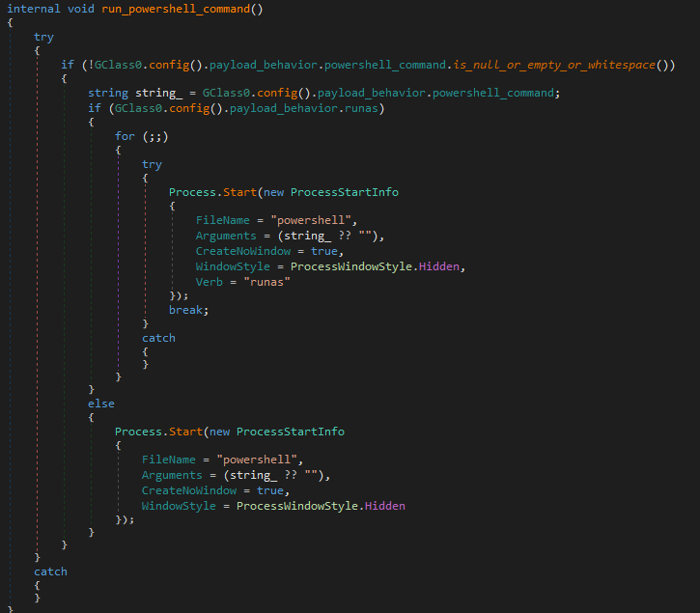Click 'Process' class name in the else branch
The width and height of the screenshot is (700, 613).
pyautogui.click(x=138, y=432)
